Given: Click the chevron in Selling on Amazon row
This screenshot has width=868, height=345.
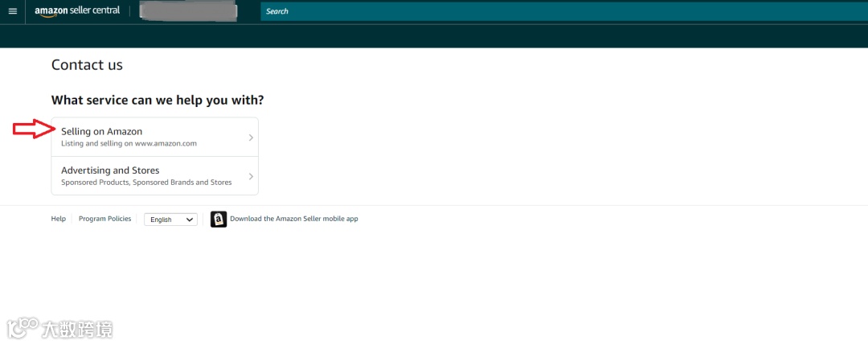Looking at the screenshot, I should (x=251, y=138).
